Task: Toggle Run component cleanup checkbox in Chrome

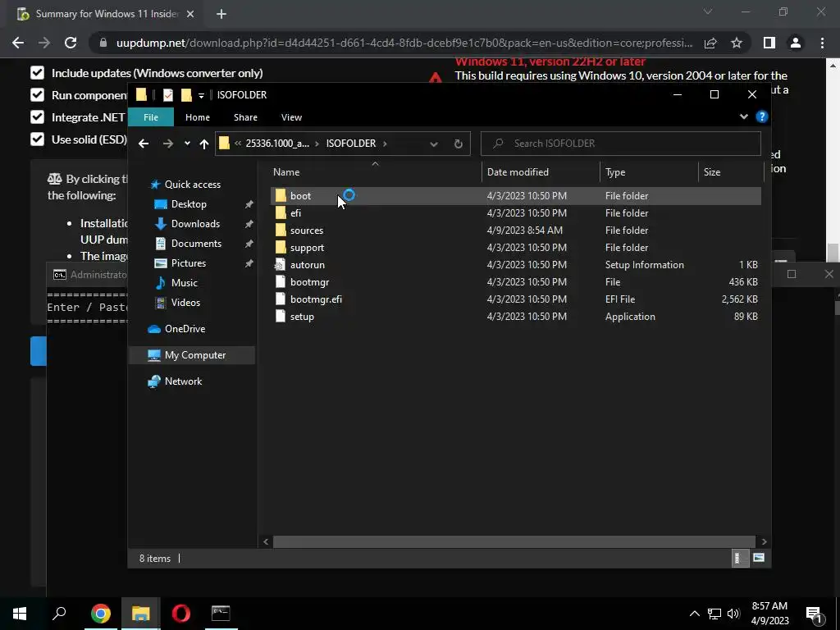Action: (37, 95)
